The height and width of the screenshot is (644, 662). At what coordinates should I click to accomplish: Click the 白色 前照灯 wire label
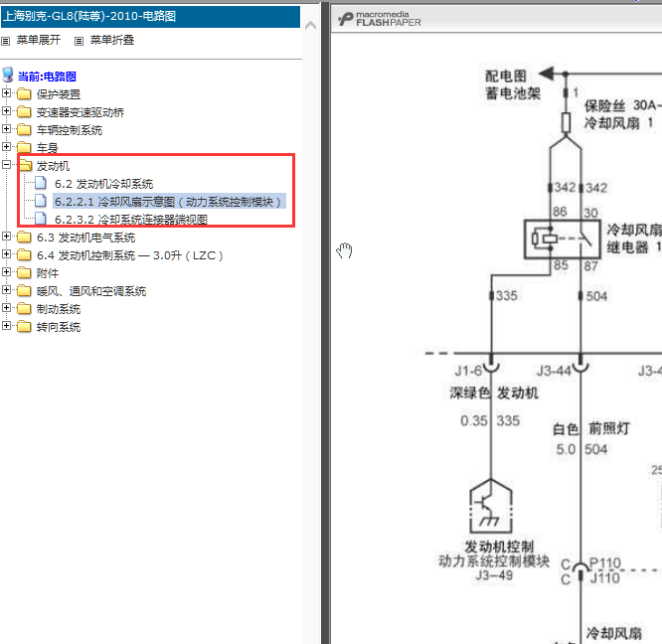coord(590,428)
